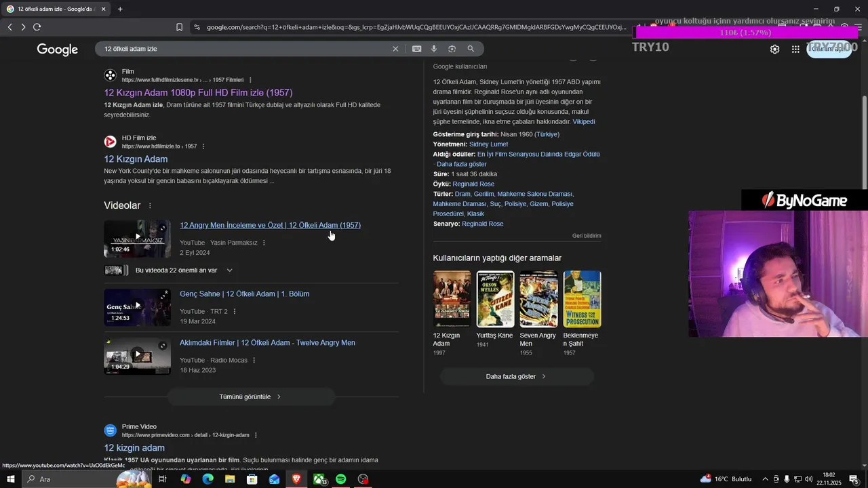The height and width of the screenshot is (488, 868).
Task: Play the Genç Sahne video thumbnail
Action: pos(137,308)
